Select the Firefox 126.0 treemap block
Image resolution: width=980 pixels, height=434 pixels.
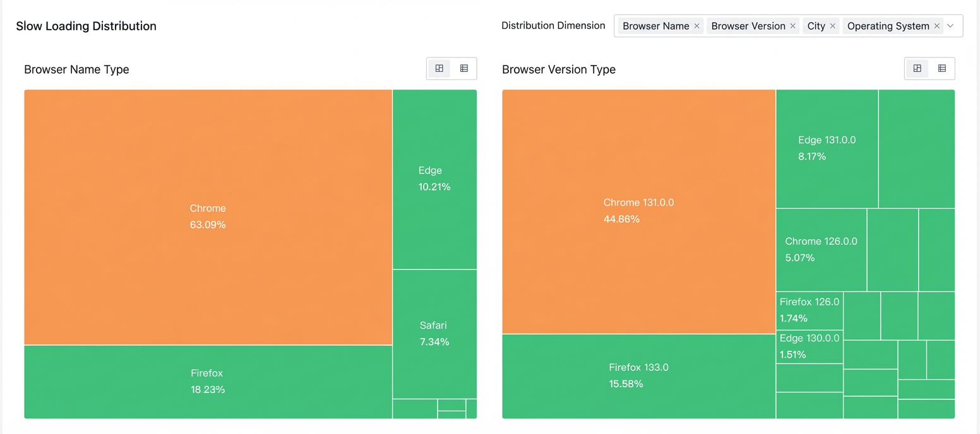[x=810, y=310]
